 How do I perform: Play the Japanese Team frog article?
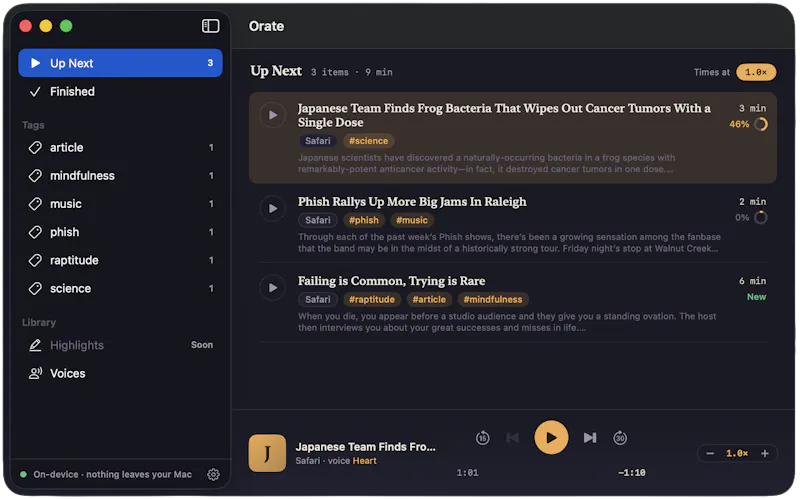(x=273, y=115)
